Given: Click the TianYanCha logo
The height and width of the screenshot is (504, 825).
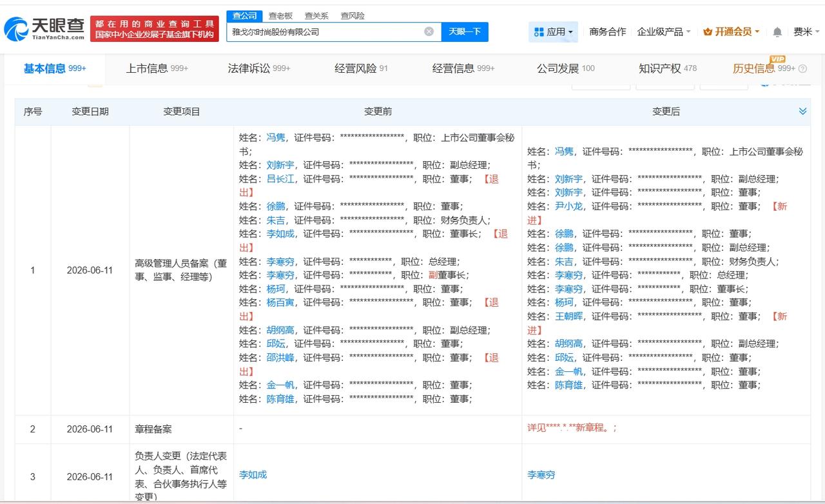Looking at the screenshot, I should [44, 28].
